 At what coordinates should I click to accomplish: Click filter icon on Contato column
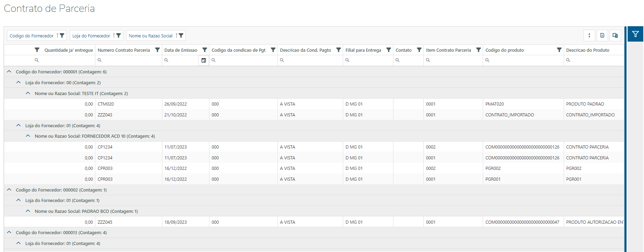point(419,50)
